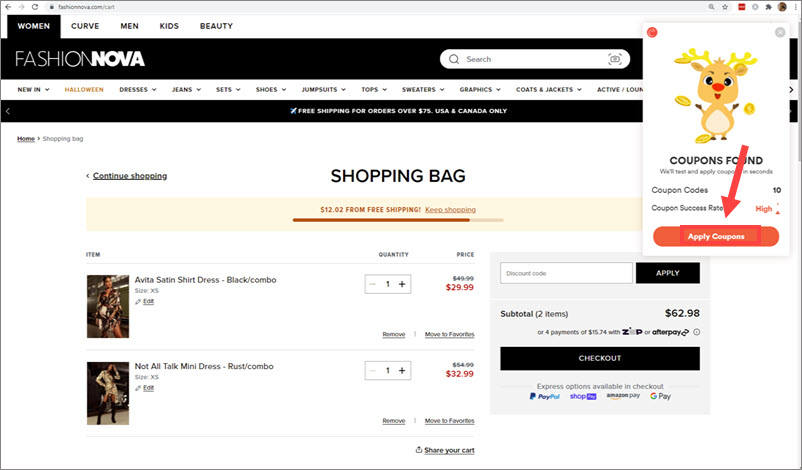The image size is (802, 470).
Task: Click the Google Pay express option
Action: [660, 396]
